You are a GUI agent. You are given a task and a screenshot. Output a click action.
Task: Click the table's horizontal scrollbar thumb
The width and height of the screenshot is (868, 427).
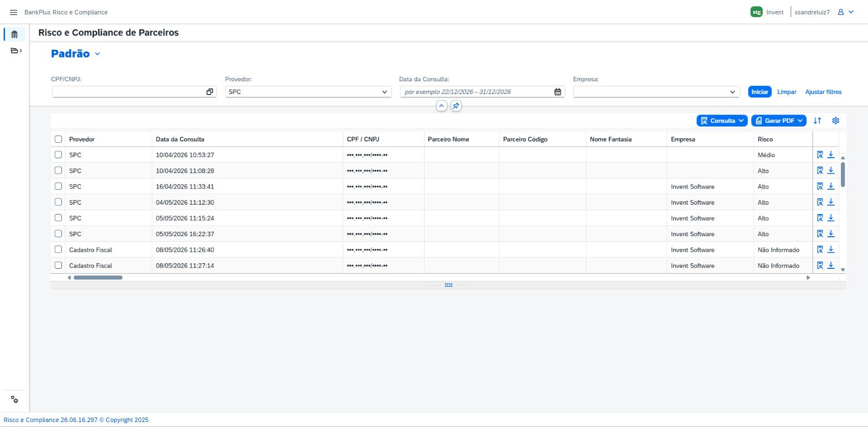98,278
